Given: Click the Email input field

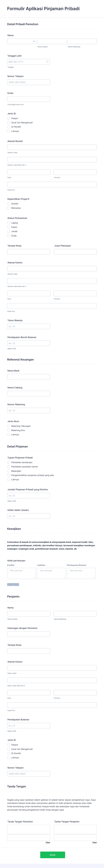Looking at the screenshot, I should pos(29,99).
